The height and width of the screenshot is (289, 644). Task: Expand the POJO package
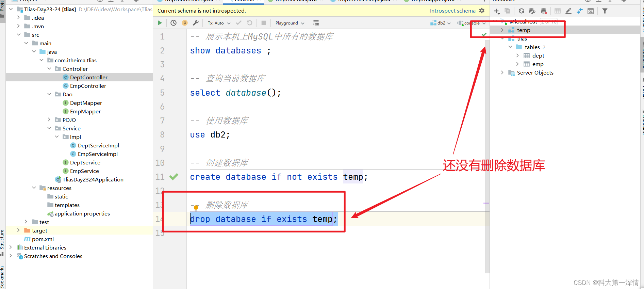[49, 119]
